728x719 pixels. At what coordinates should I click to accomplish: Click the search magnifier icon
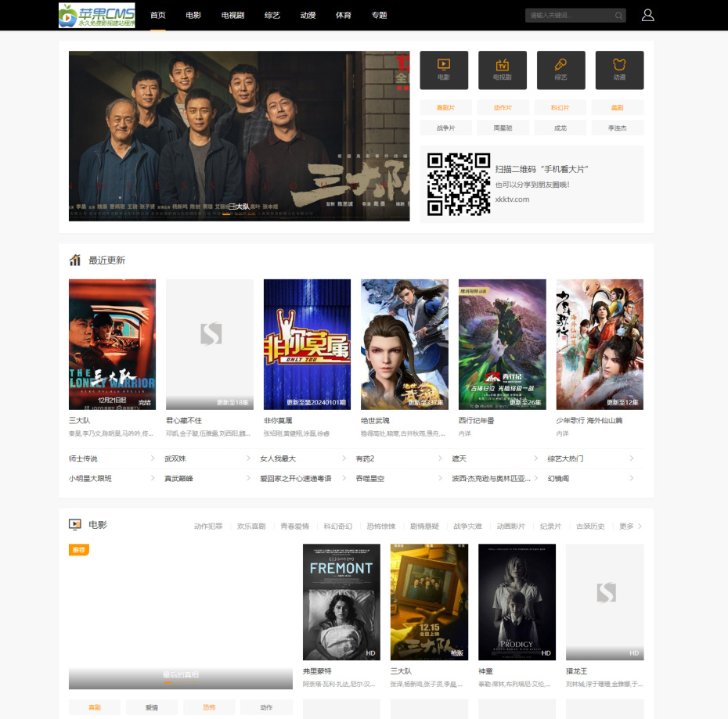click(618, 16)
